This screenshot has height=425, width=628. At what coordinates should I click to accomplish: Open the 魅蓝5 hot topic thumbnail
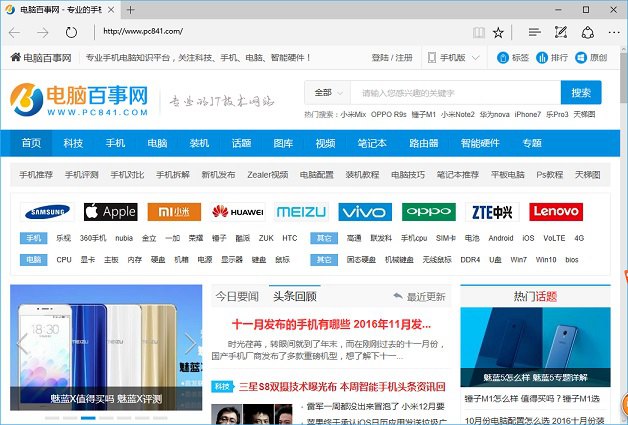[535, 347]
